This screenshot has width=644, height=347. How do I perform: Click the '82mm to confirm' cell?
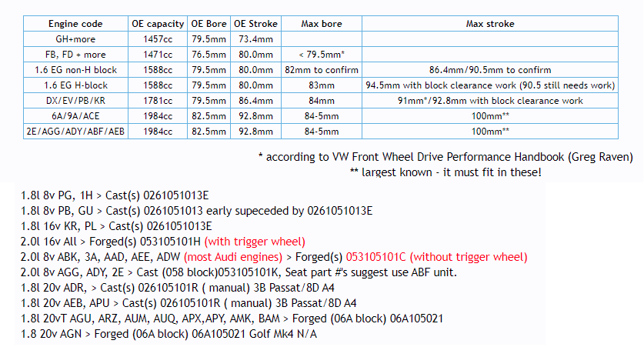pos(322,70)
